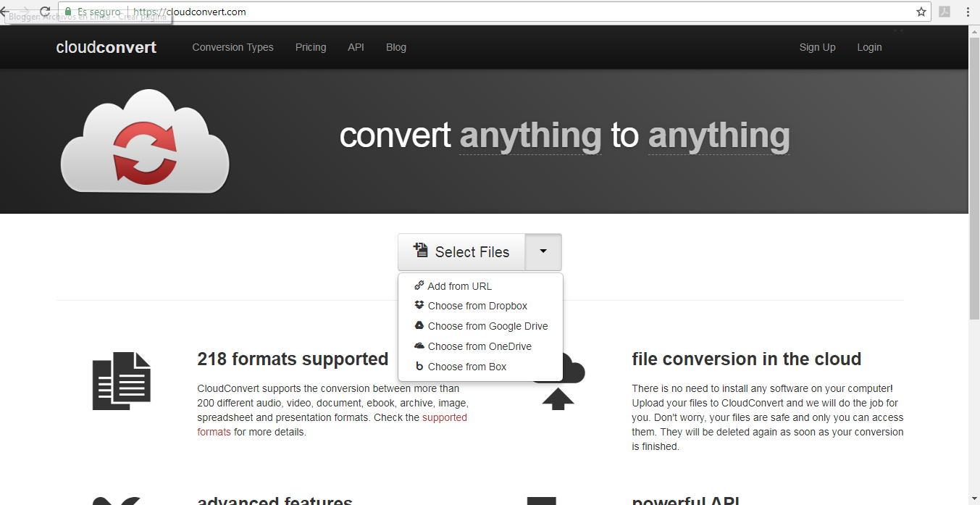Click the file icon inside Select Files button
Viewport: 980px width, 505px height.
tap(421, 251)
